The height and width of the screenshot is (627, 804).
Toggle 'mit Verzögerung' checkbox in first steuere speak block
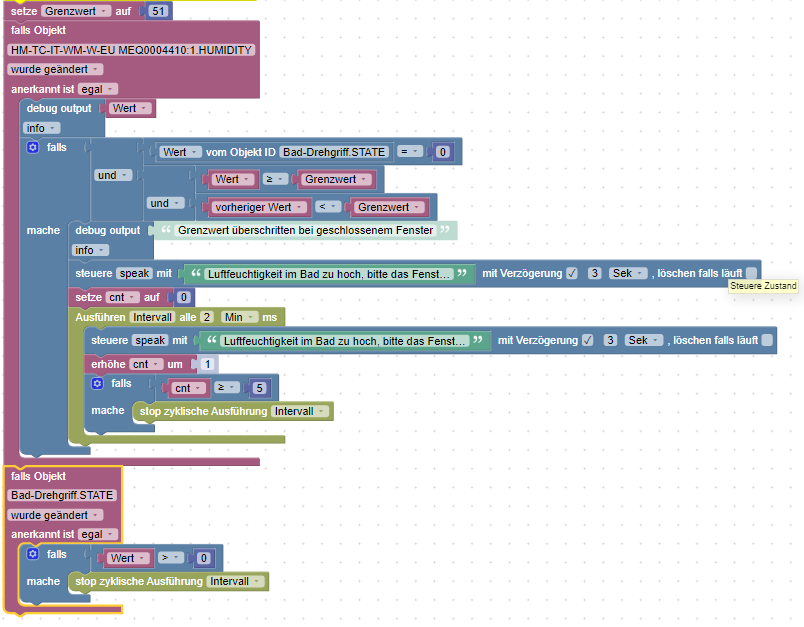[x=572, y=274]
